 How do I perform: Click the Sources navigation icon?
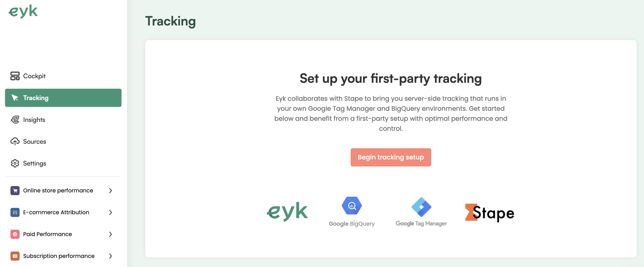pyautogui.click(x=14, y=141)
